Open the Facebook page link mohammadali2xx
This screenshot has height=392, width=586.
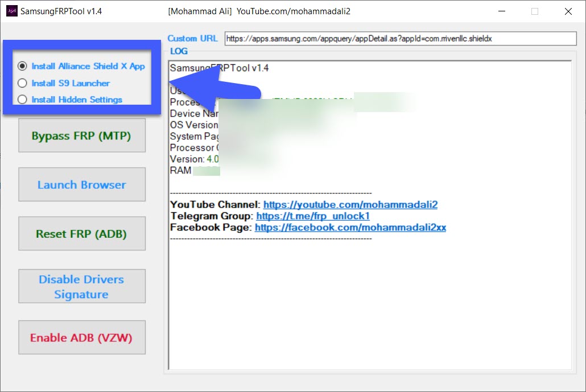(x=350, y=227)
